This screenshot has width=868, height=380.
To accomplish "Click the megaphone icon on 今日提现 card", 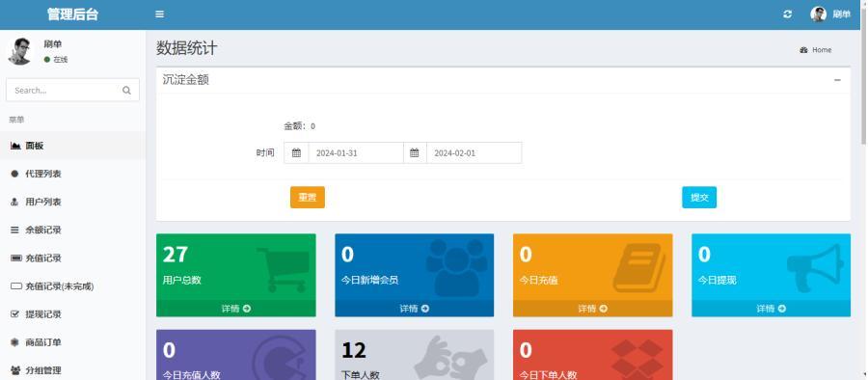I will pyautogui.click(x=815, y=268).
